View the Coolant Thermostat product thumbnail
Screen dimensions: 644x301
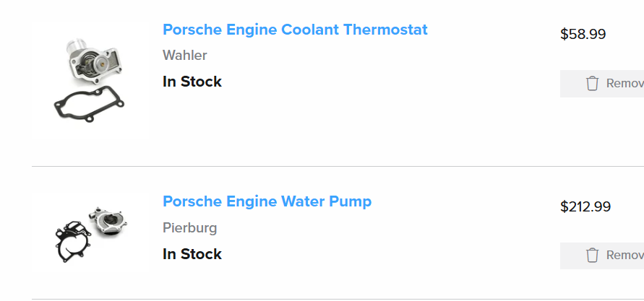[x=90, y=79]
